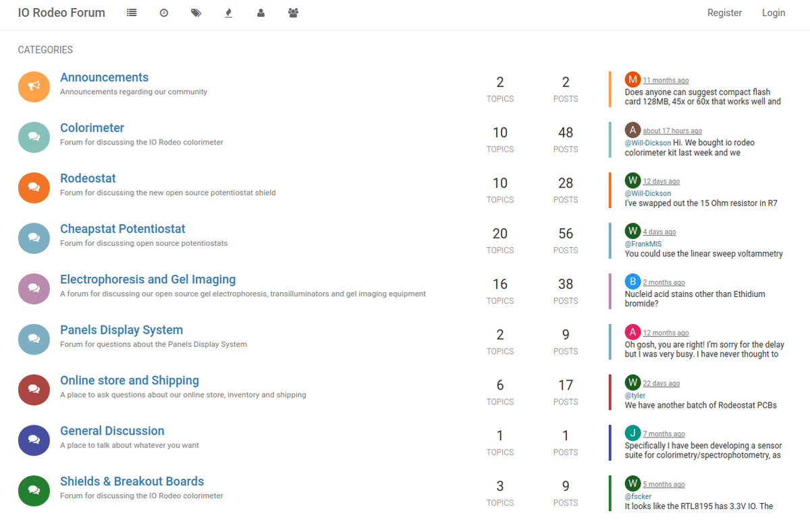Open the Shields & Breakout Boards forum
Viewport: 810px width, 532px height.
132,481
